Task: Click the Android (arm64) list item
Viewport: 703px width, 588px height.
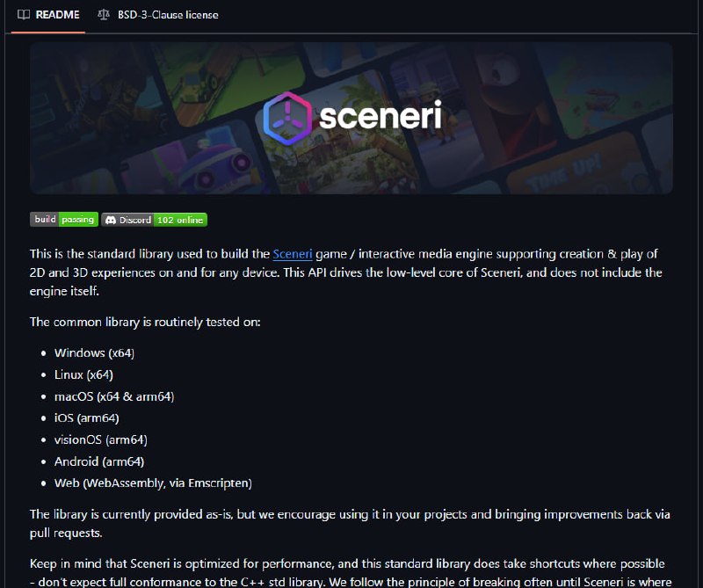Action: click(99, 461)
